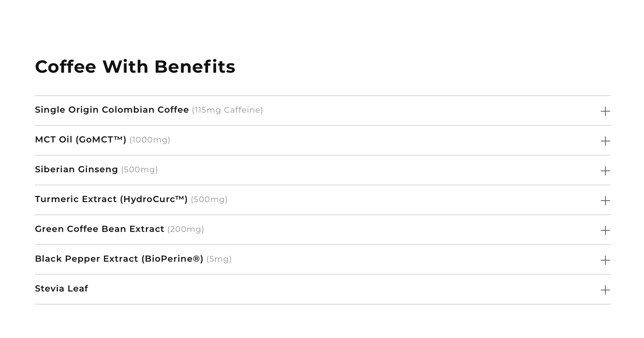Expand MCT Oil row using its plus icon
The width and height of the screenshot is (644, 338).
(605, 141)
